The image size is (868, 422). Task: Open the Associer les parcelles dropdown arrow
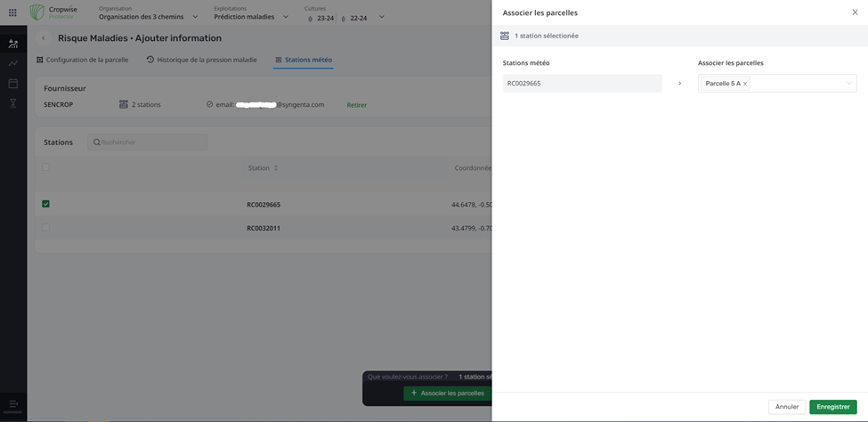pyautogui.click(x=848, y=84)
